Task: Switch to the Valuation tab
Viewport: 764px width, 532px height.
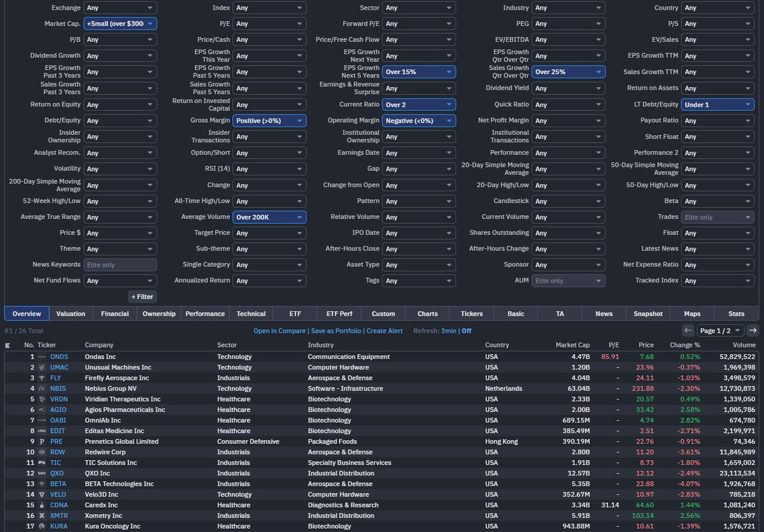Action: 71,314
